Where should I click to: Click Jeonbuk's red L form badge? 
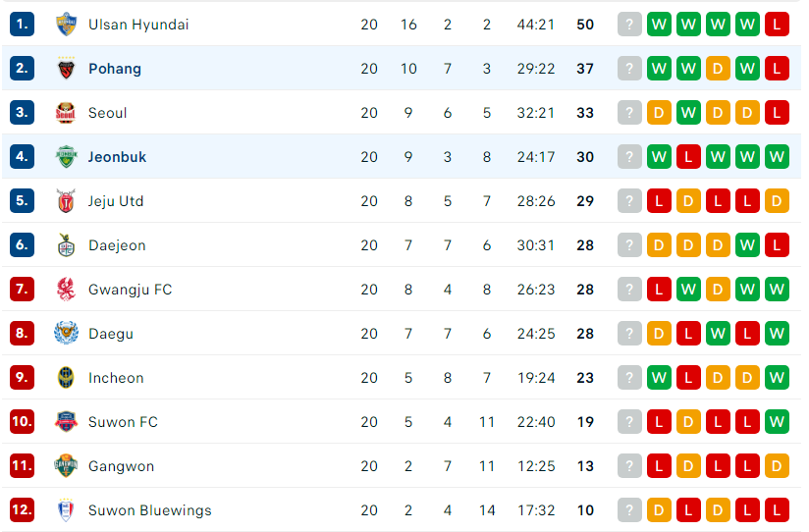coord(688,157)
